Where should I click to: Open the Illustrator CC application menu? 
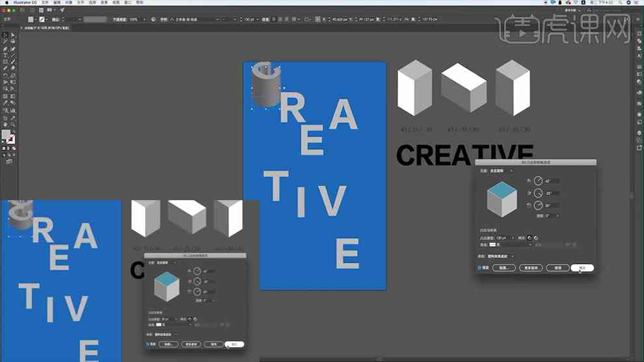(25, 3)
